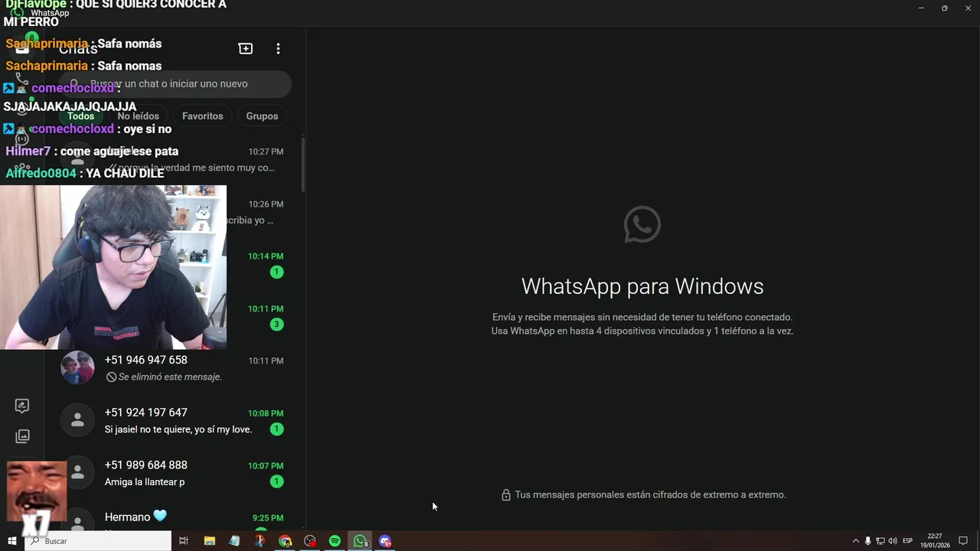
Task: Click the pencil-square icon in left sidebar
Action: [x=22, y=406]
